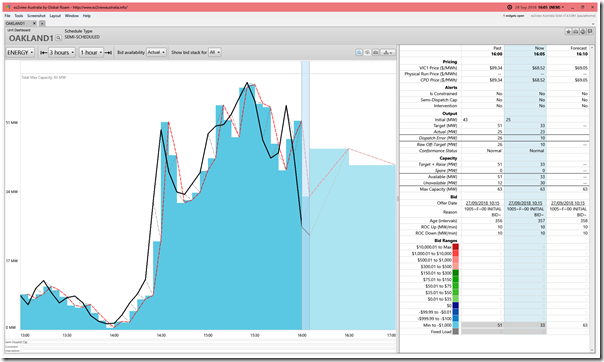Click the Now 16:05 column header
Image resolution: width=604 pixels, height=362 pixels.
[x=525, y=51]
